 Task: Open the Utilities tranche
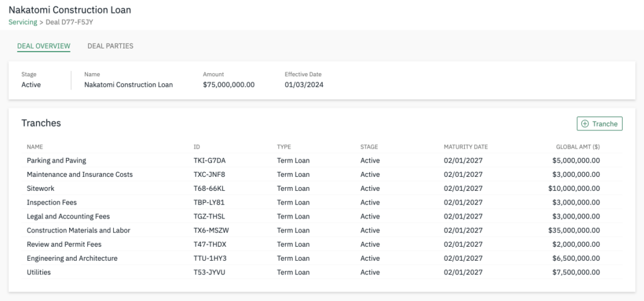(x=39, y=273)
